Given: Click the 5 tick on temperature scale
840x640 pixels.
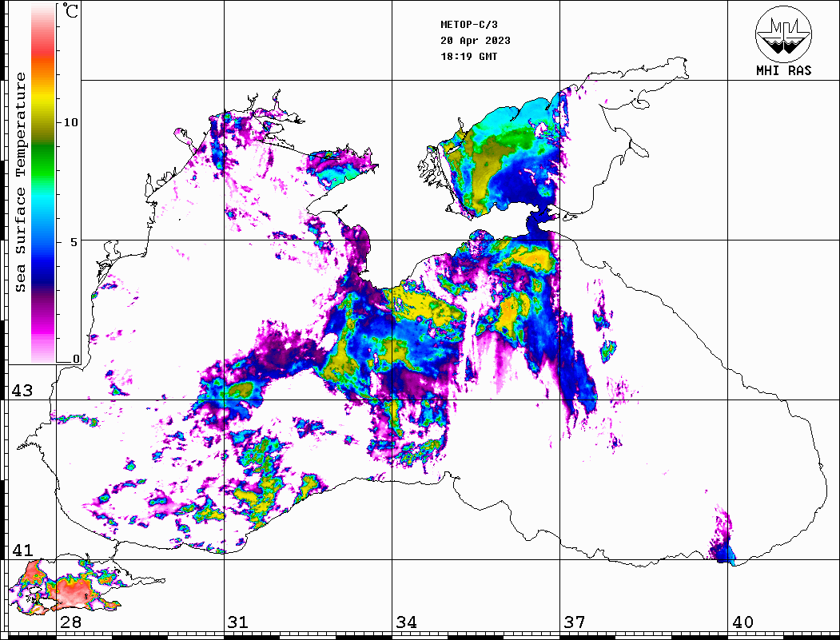Looking at the screenshot, I should [x=74, y=242].
